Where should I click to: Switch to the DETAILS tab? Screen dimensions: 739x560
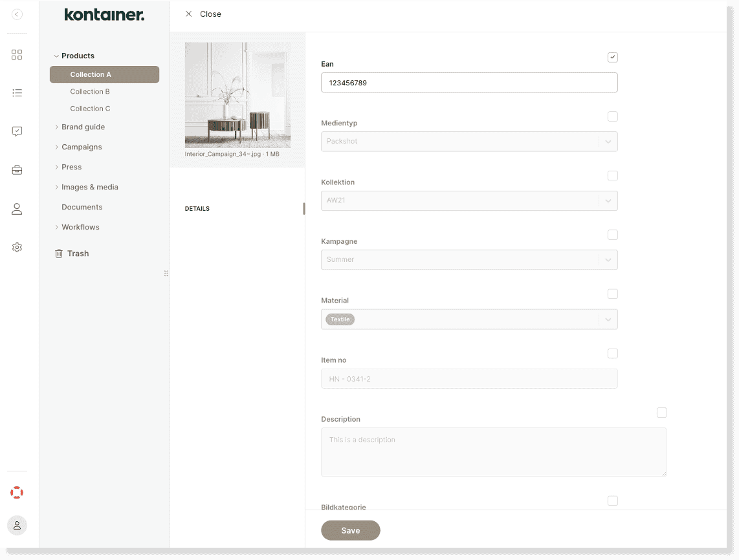(x=197, y=208)
